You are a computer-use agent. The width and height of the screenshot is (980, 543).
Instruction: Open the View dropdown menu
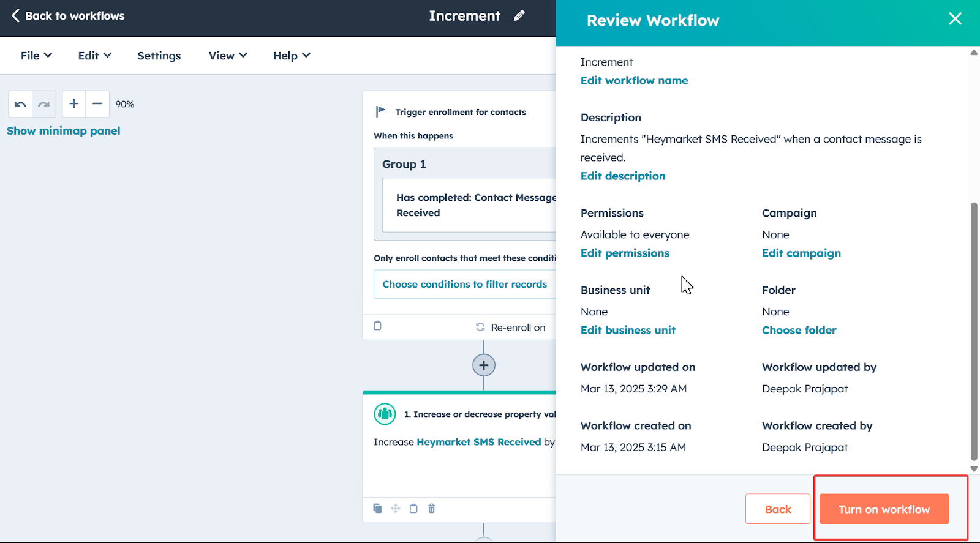[x=228, y=56]
